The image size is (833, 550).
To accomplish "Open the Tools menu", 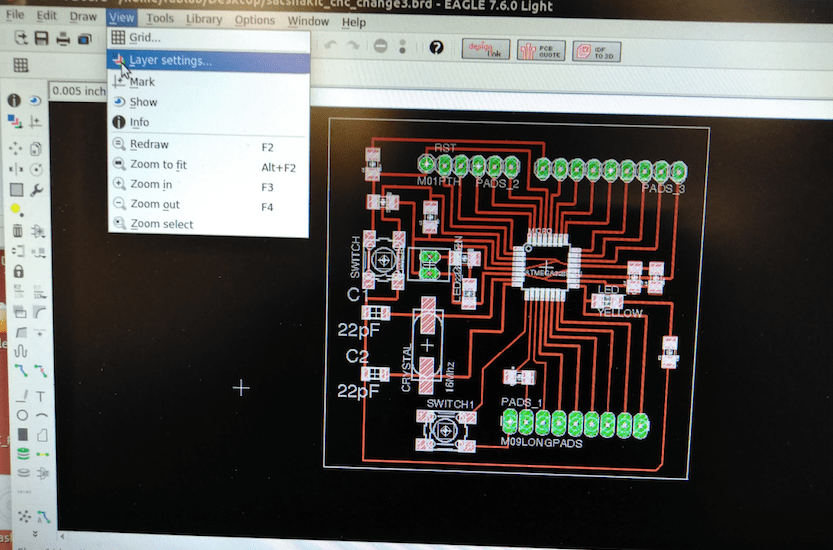I will [160, 19].
